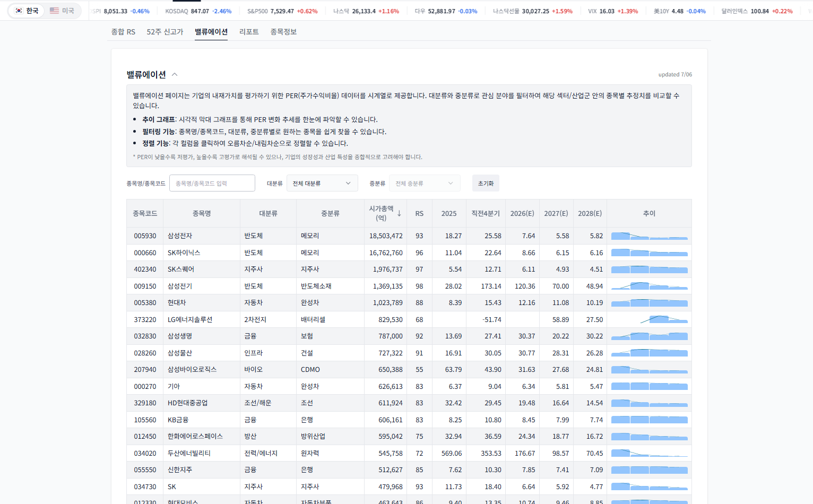The image size is (813, 504).
Task: Go to the 리포트 tab
Action: [x=249, y=32]
